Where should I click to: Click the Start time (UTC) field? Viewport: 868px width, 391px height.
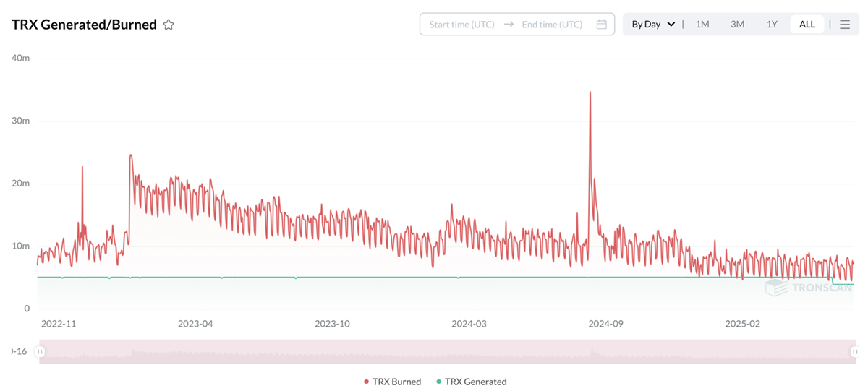click(462, 25)
